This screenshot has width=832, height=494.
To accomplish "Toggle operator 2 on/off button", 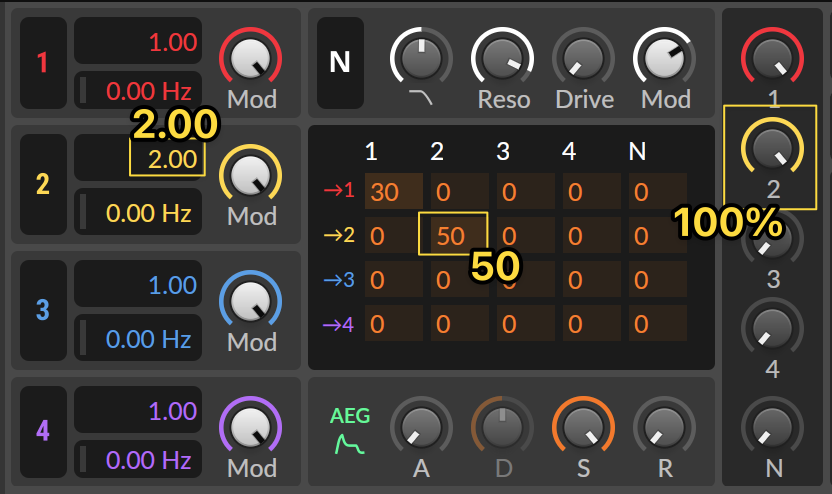I will (x=44, y=185).
